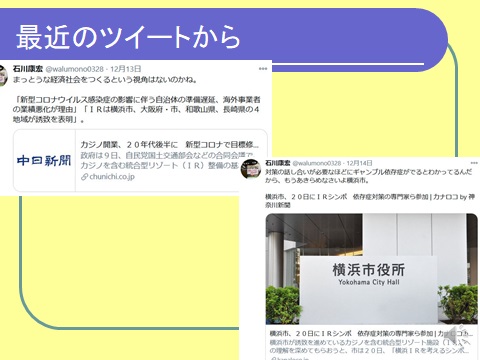Screen dimensions: 480x360
Task: Select the slide title 最近のツイートから
Action: point(128,37)
